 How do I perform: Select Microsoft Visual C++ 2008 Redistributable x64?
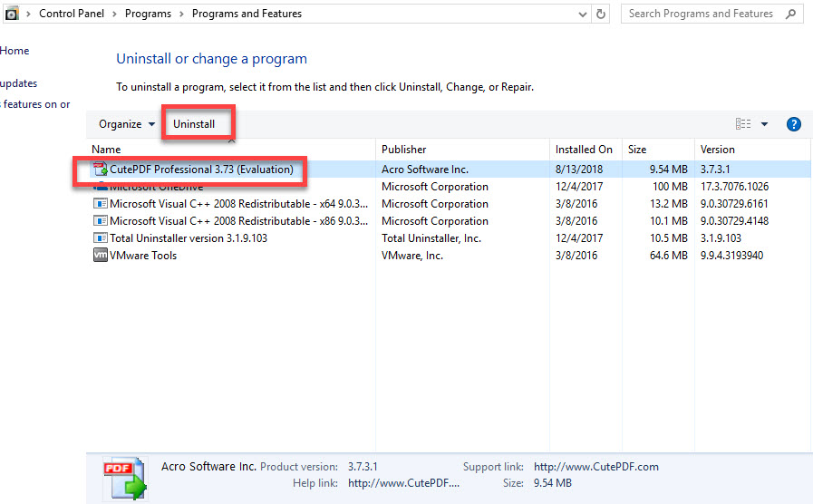[239, 204]
